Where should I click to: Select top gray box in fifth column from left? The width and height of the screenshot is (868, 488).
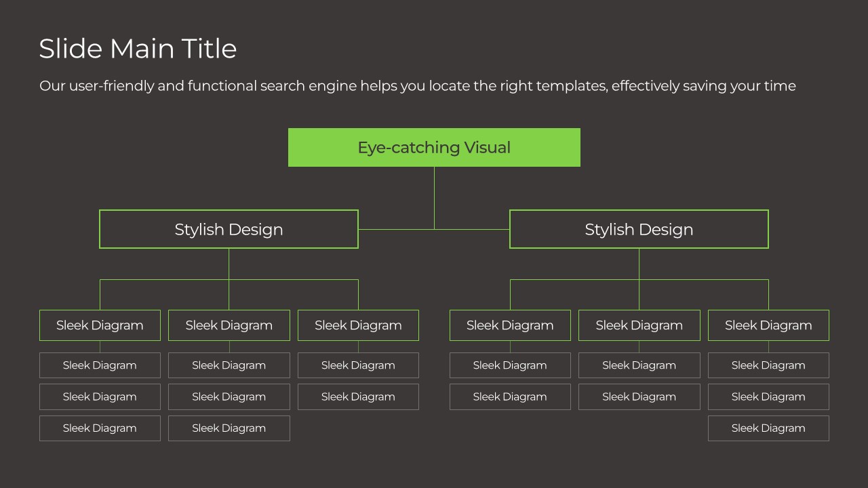tap(639, 365)
